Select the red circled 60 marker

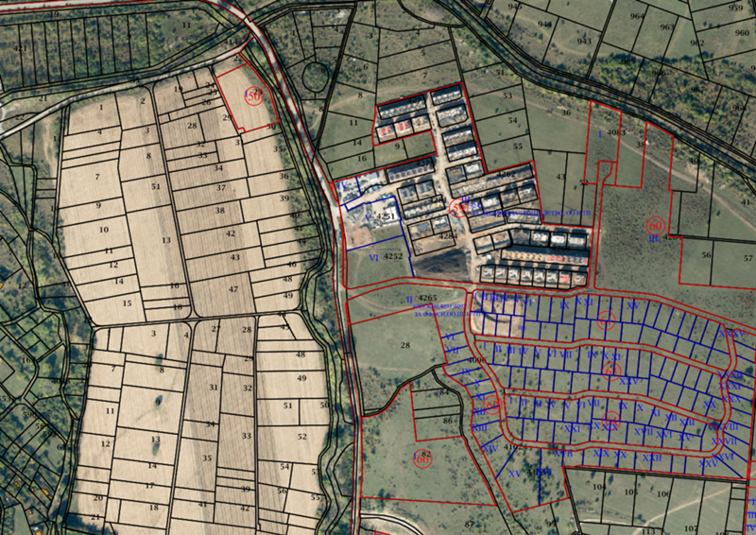pos(655,226)
